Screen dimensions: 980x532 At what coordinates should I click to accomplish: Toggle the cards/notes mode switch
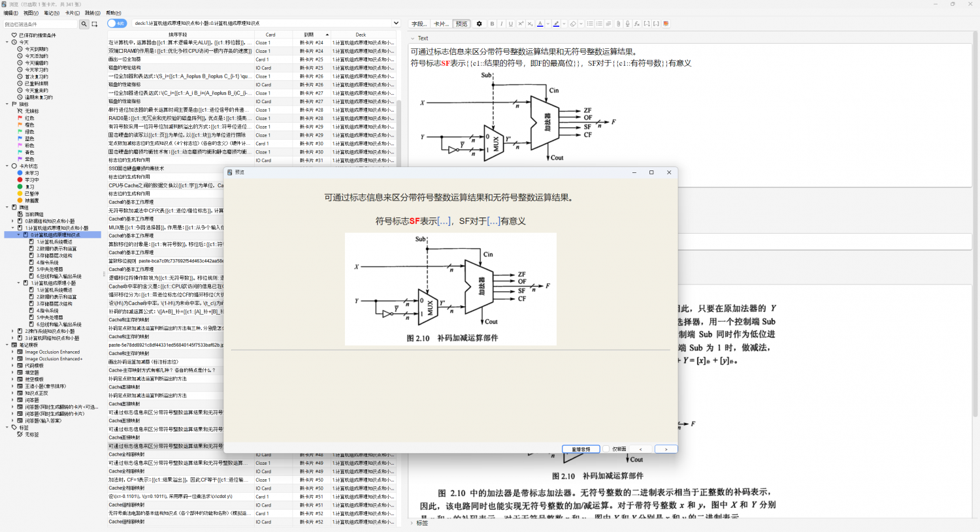click(117, 23)
